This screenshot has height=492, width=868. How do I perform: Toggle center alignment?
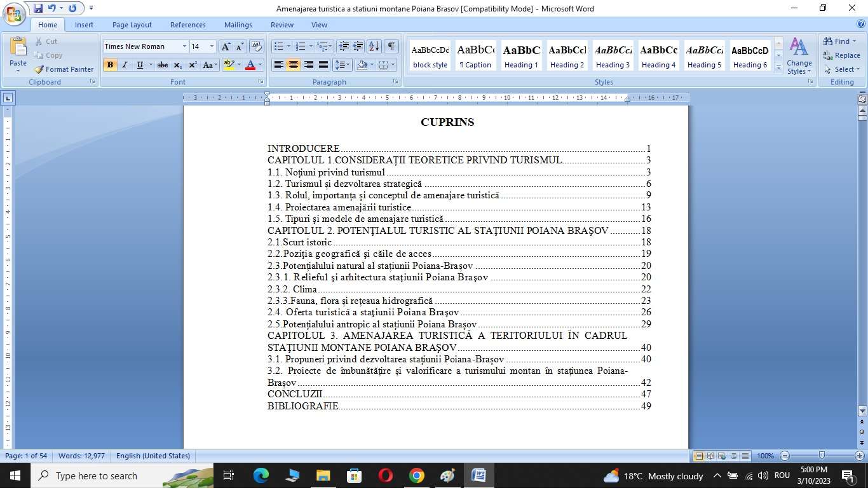click(x=293, y=65)
